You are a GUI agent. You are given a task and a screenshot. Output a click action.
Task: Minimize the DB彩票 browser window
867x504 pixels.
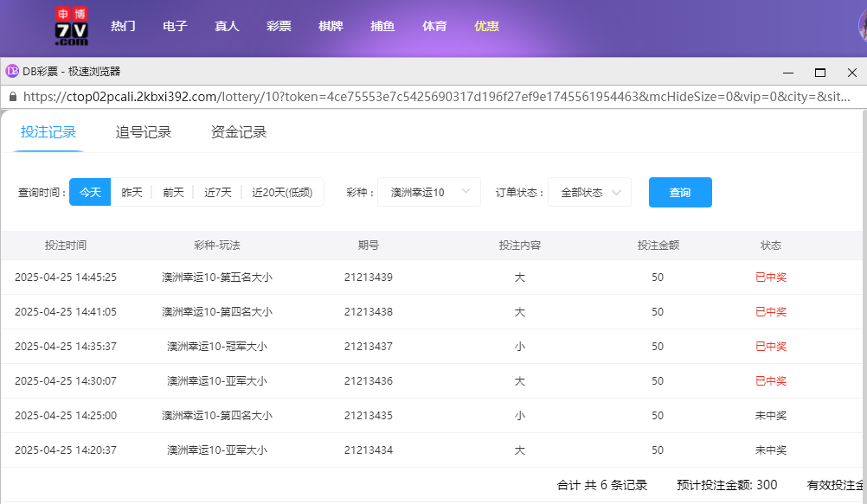[787, 72]
